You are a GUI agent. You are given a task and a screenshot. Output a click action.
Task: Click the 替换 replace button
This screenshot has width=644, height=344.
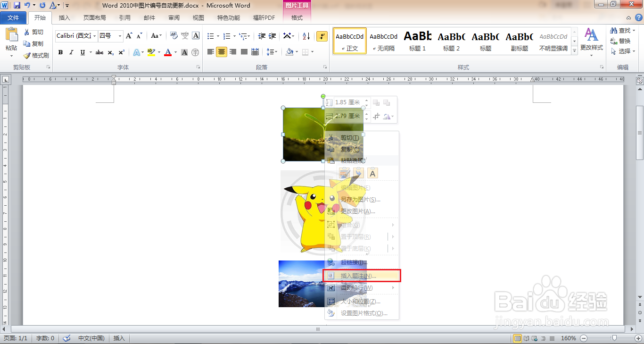tap(621, 41)
